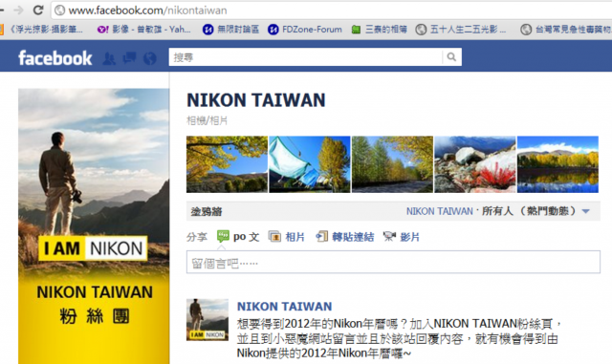Click the browser reload button
This screenshot has width=612, height=364.
pos(38,10)
